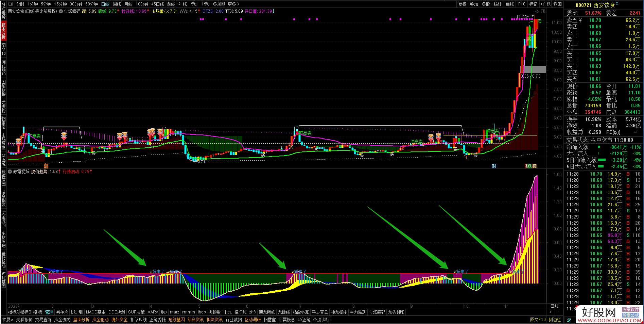Toggle the left panel layout icon
Viewport: 644px width, 324px height.
tap(11, 4)
